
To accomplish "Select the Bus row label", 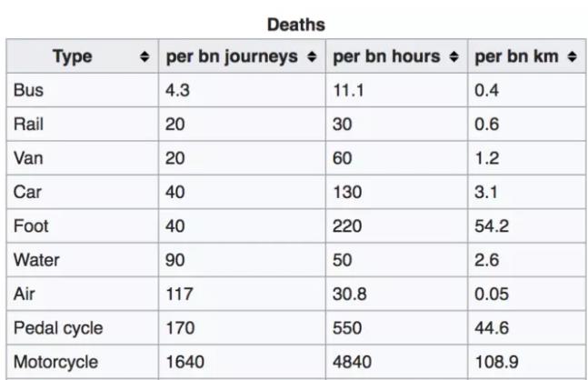I will (x=28, y=90).
